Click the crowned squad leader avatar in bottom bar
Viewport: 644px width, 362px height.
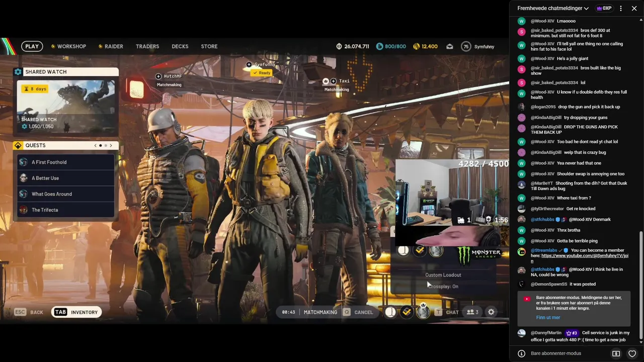(424, 312)
